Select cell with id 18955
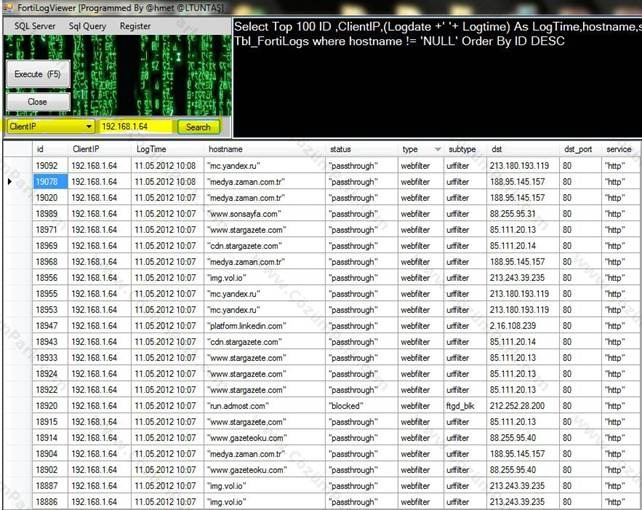Image resolution: width=642 pixels, height=510 pixels. 50,293
